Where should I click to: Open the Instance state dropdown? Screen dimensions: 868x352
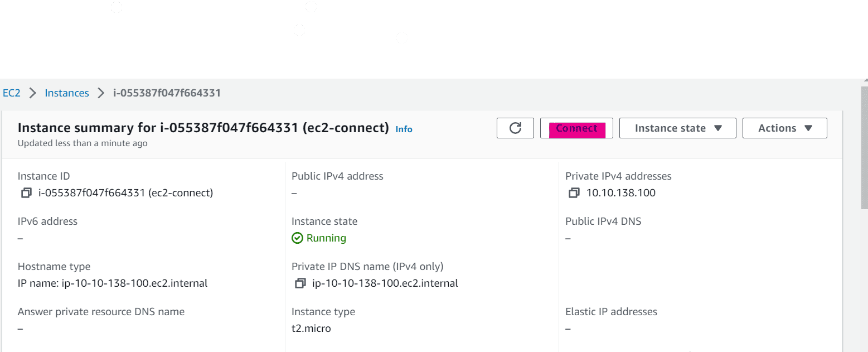click(x=677, y=128)
